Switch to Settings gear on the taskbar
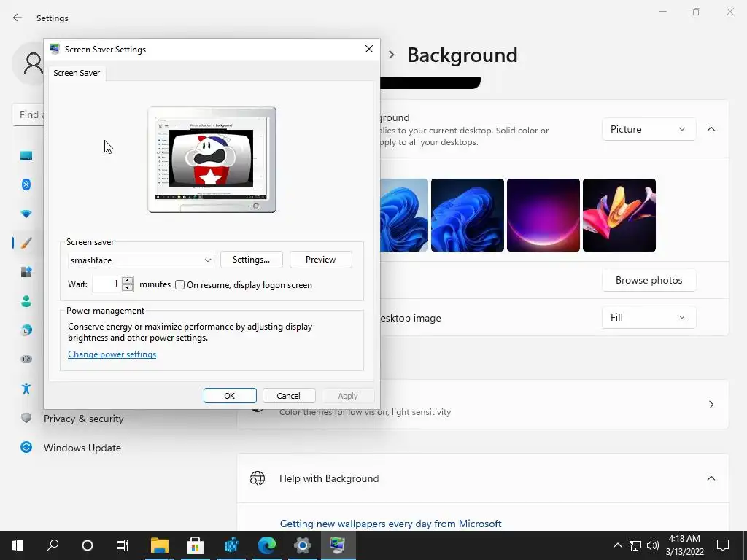 pos(302,545)
